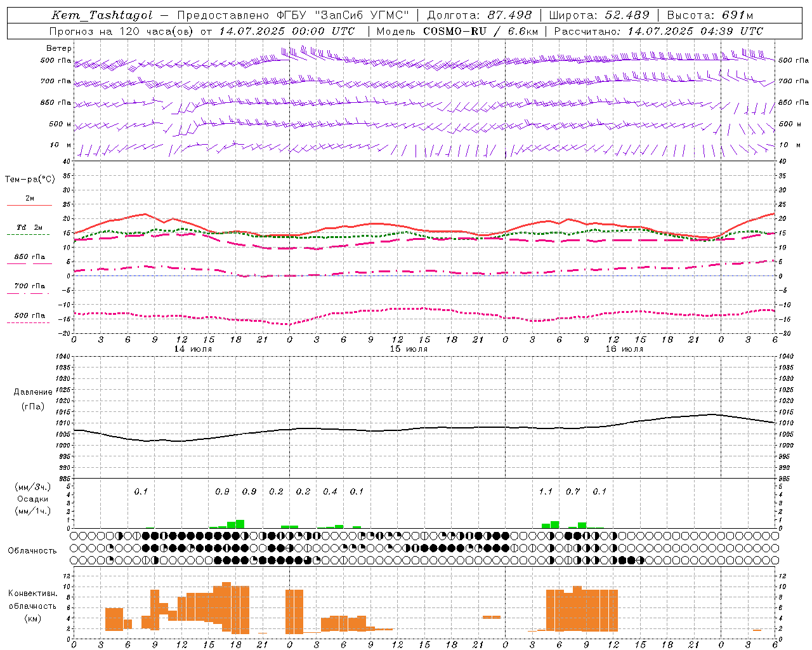Click the 16 июля date label

(624, 349)
